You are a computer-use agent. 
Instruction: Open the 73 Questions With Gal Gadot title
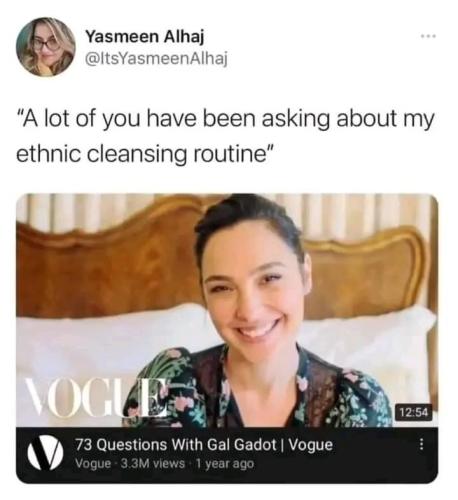click(x=204, y=444)
